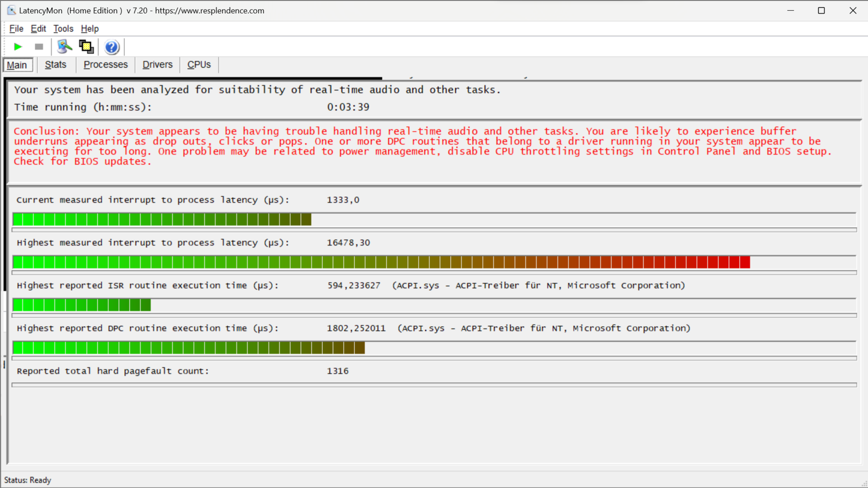This screenshot has width=868, height=488.
Task: Open the Help menu
Action: coord(90,28)
